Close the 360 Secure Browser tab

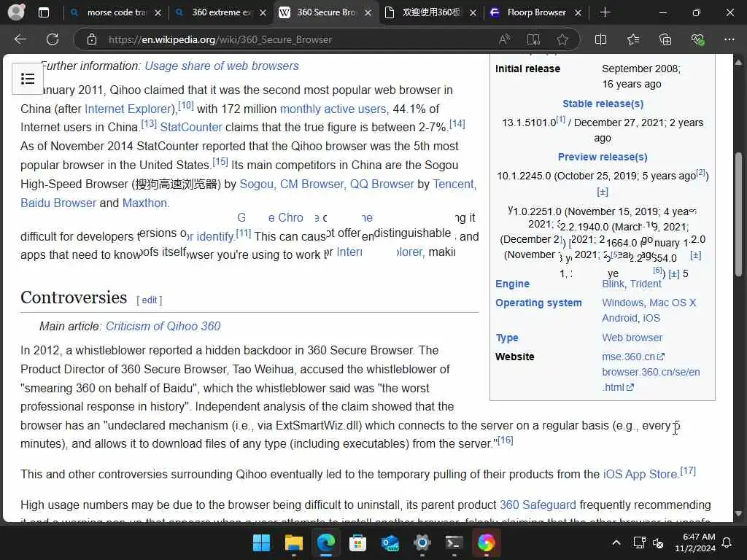(x=368, y=13)
